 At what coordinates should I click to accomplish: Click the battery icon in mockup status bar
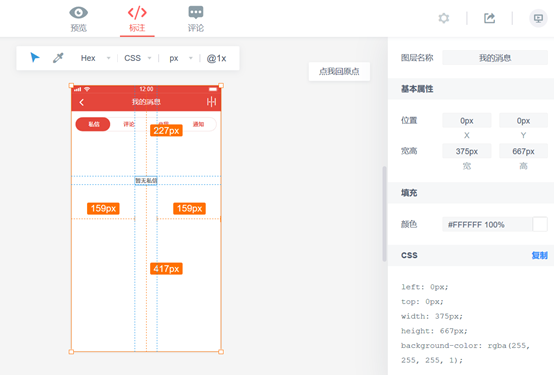(213, 89)
